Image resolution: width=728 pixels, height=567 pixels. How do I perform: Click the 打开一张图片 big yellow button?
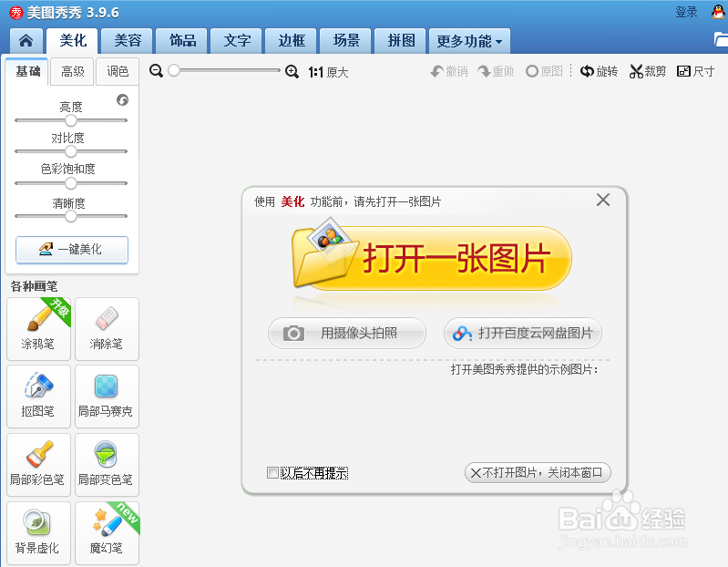point(432,258)
